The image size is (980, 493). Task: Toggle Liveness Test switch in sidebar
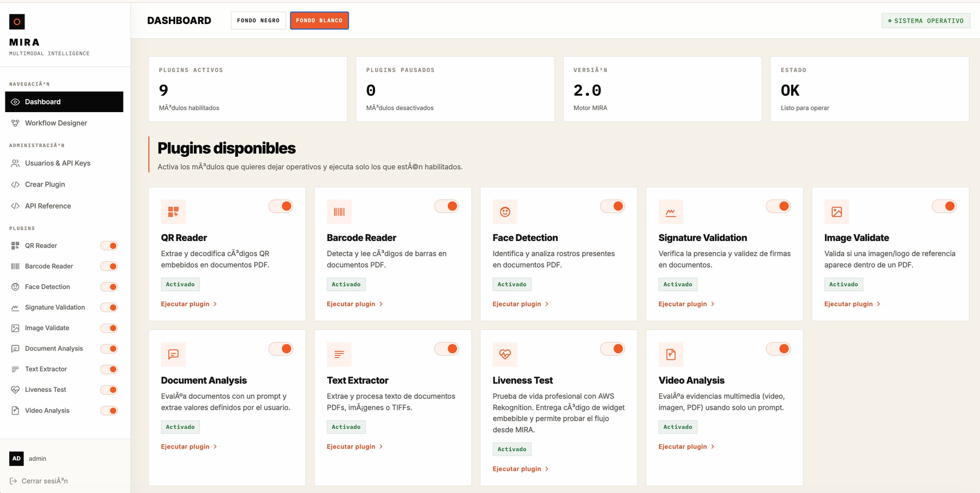[x=109, y=390]
